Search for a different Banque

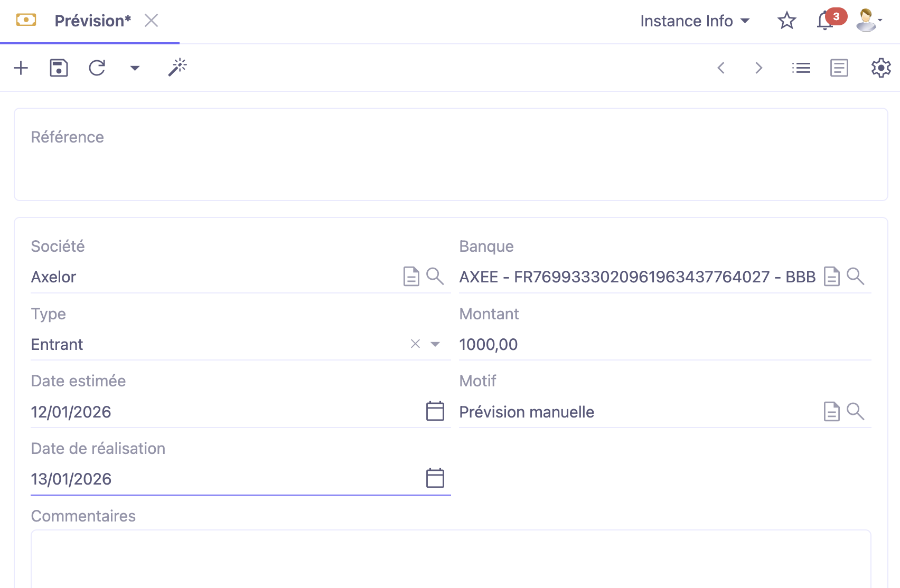tap(857, 276)
